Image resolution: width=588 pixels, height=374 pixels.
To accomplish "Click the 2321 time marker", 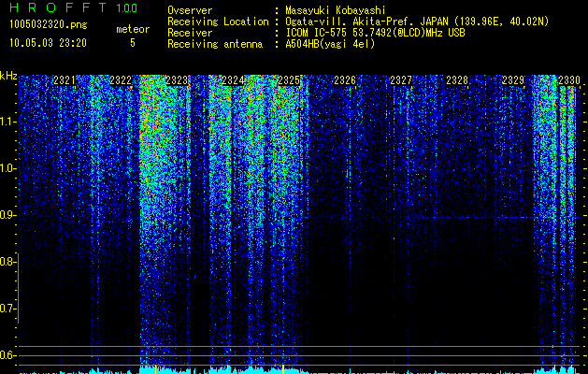I will [x=65, y=80].
